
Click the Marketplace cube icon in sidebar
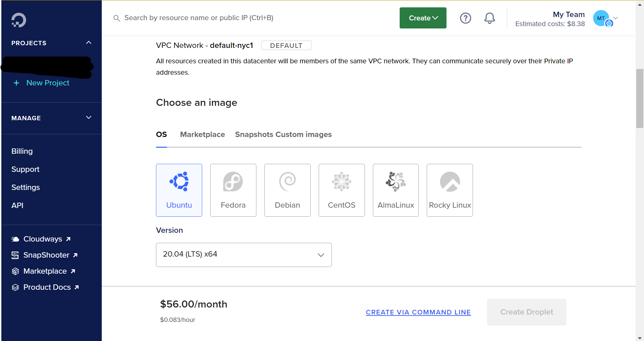pos(15,271)
